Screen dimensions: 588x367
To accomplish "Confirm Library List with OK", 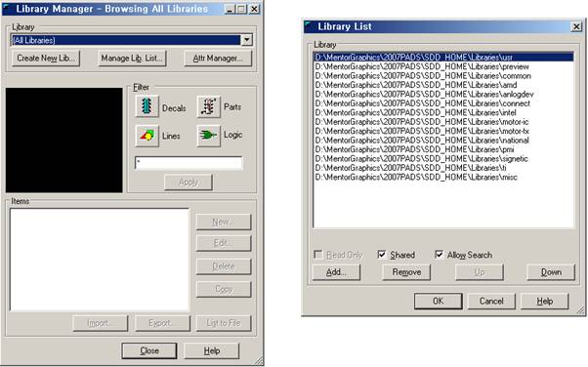I will [438, 301].
